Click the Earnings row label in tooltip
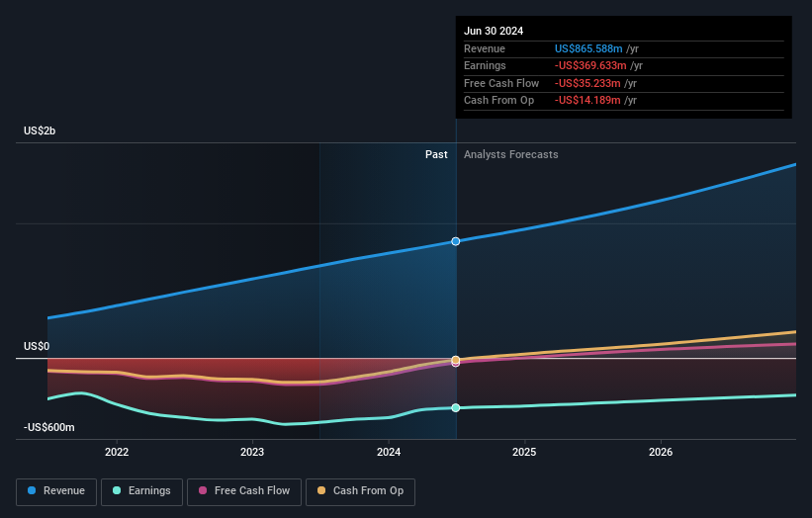The width and height of the screenshot is (812, 518). [x=485, y=65]
